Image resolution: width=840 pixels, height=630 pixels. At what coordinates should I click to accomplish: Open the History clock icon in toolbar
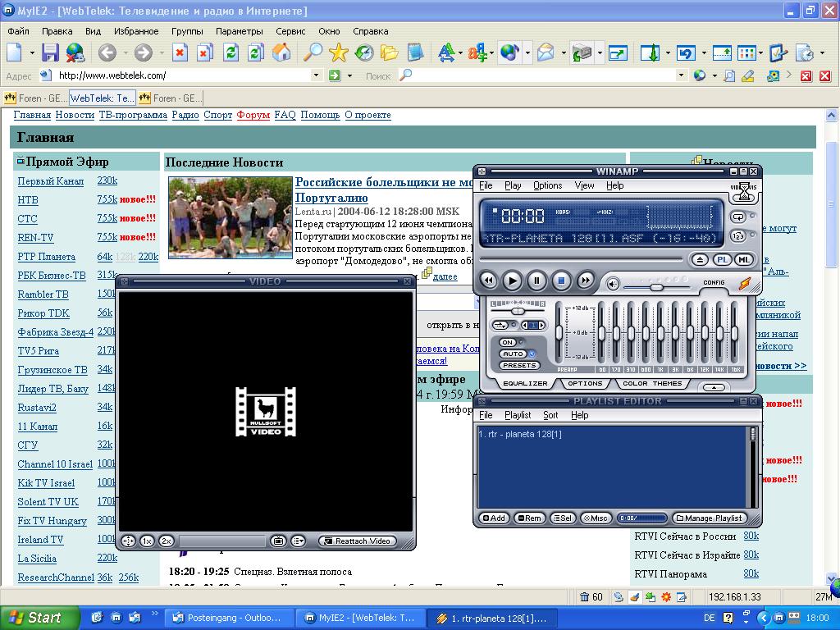coord(364,52)
